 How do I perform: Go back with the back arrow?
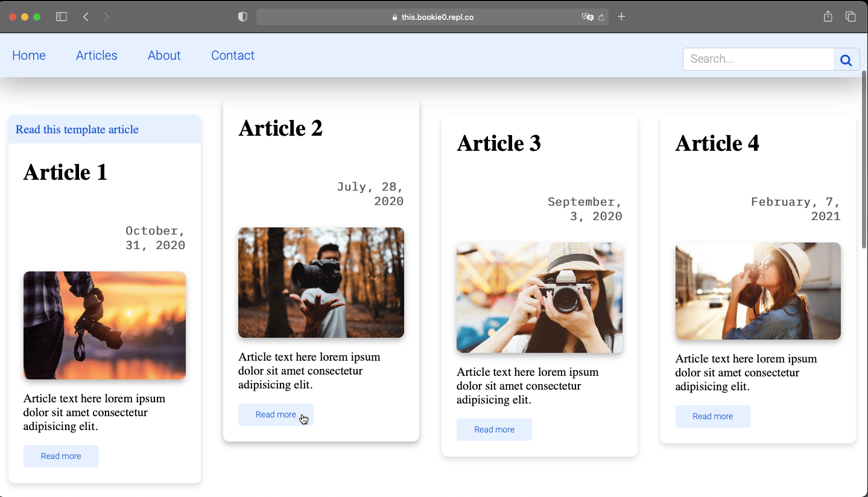click(86, 17)
